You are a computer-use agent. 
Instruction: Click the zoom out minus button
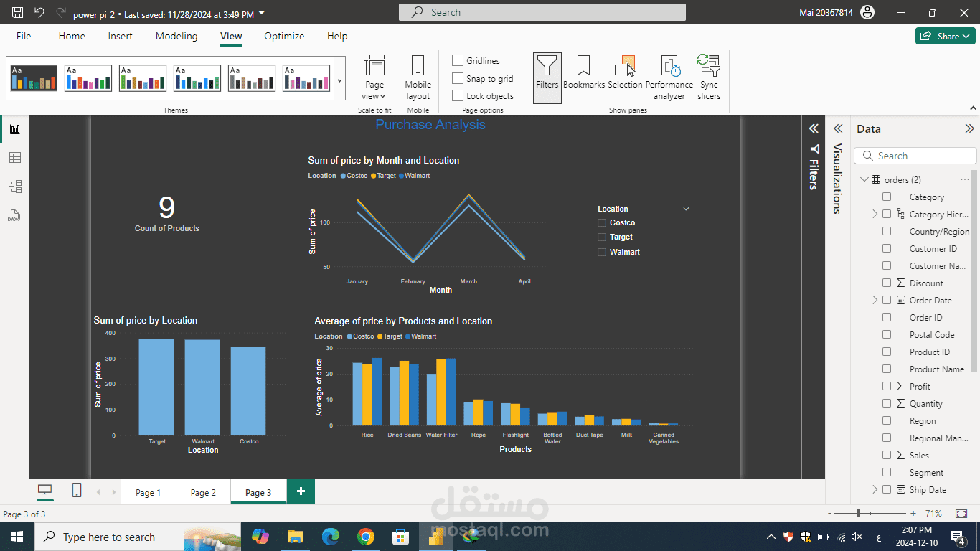click(830, 514)
